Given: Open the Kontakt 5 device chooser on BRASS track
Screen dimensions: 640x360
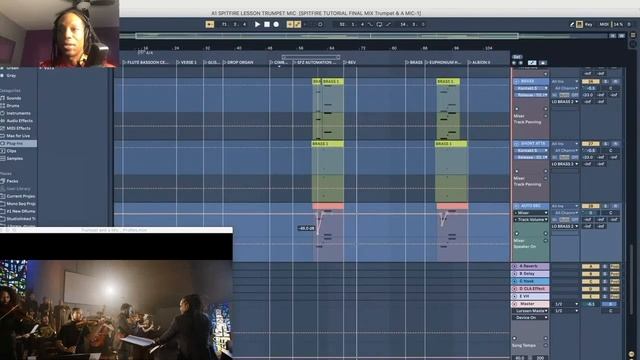Looking at the screenshot, I should [x=531, y=88].
